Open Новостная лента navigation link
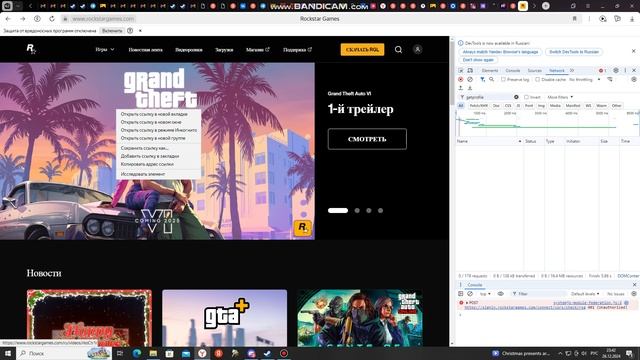 coord(145,50)
